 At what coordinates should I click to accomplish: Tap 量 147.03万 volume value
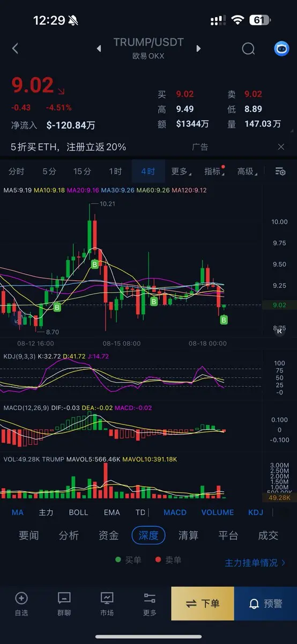(262, 124)
